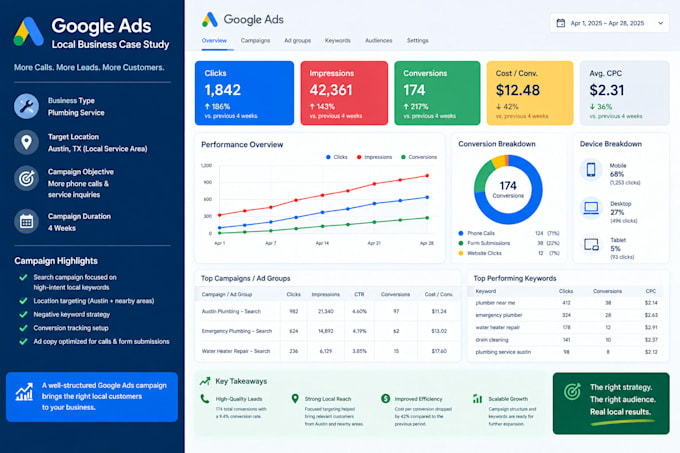Open the date range dropdown chevron
Viewport: 680px width, 453px height.
660,23
